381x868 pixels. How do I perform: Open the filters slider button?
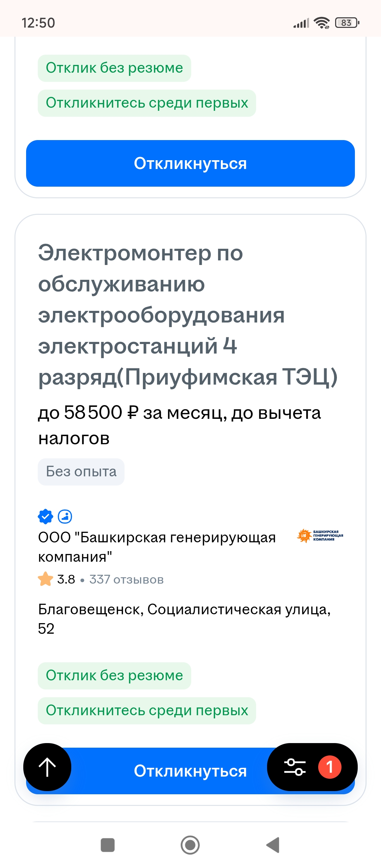click(295, 767)
